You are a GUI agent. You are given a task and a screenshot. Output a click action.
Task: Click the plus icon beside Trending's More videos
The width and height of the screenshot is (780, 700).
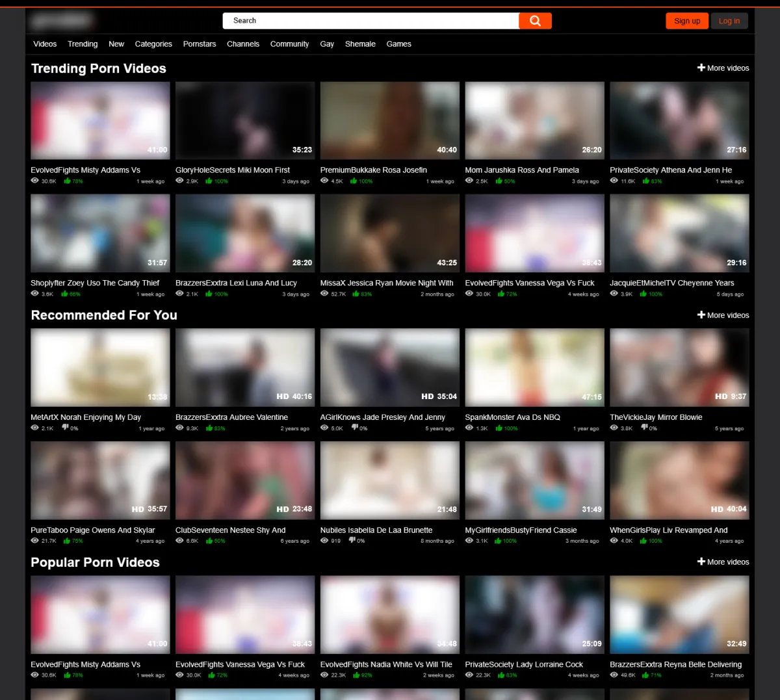coord(701,68)
